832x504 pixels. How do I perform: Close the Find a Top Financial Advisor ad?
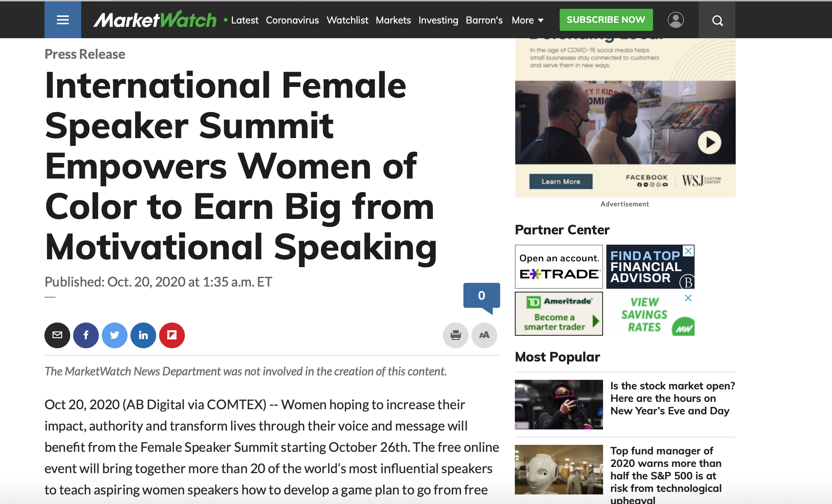pyautogui.click(x=688, y=251)
